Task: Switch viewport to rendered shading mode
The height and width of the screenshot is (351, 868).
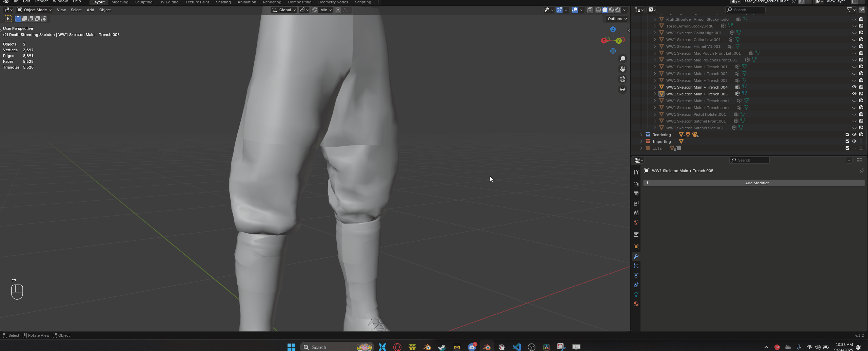Action: 618,10
